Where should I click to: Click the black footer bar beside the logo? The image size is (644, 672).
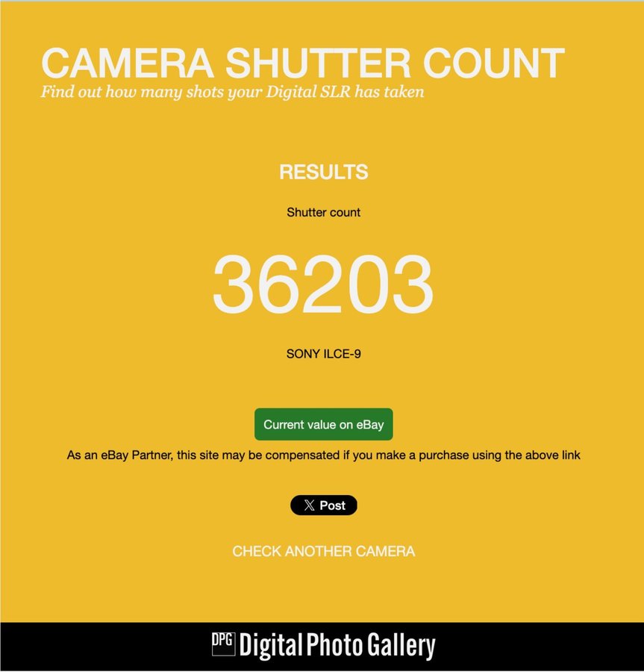click(x=107, y=647)
